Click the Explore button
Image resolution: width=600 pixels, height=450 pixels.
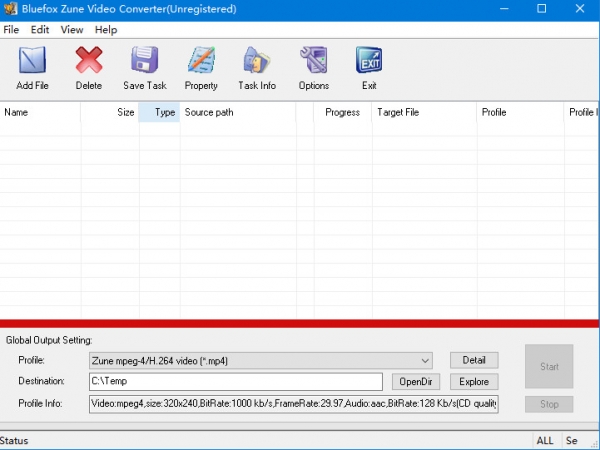coord(474,382)
